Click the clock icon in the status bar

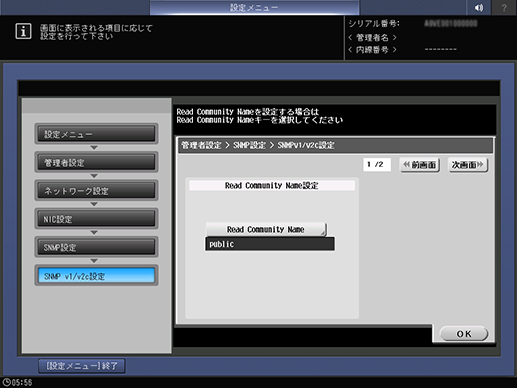point(6,382)
